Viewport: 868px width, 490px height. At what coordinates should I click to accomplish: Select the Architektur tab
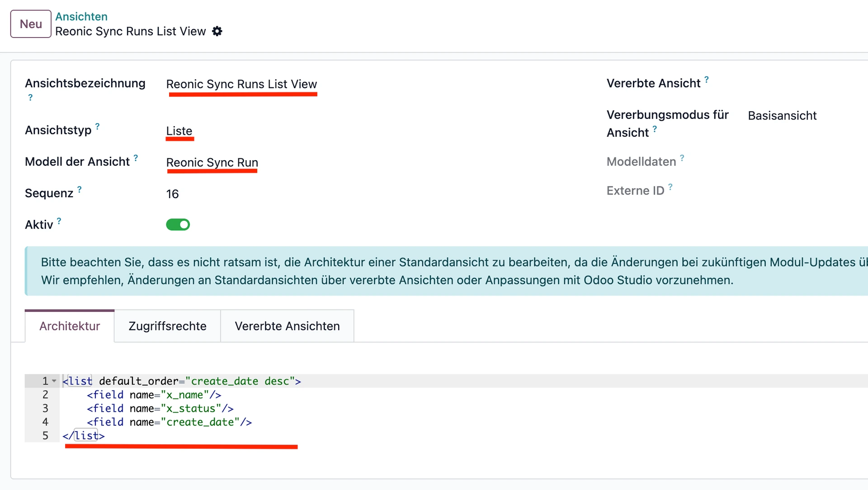coord(70,326)
